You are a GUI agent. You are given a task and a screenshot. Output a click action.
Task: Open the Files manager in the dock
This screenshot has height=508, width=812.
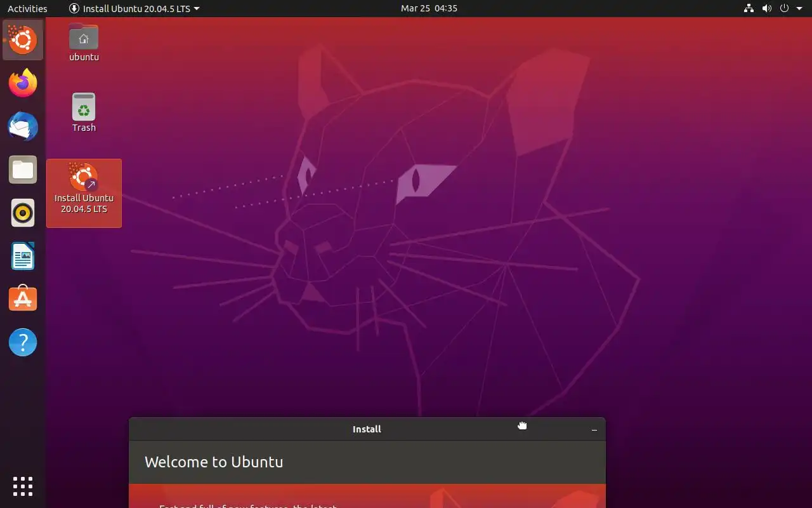[x=23, y=170]
